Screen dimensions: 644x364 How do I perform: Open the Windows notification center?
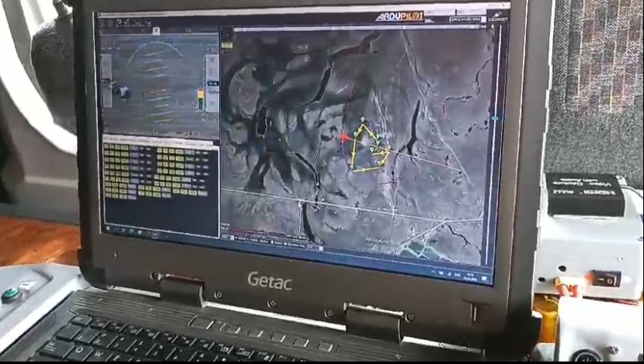tap(485, 277)
